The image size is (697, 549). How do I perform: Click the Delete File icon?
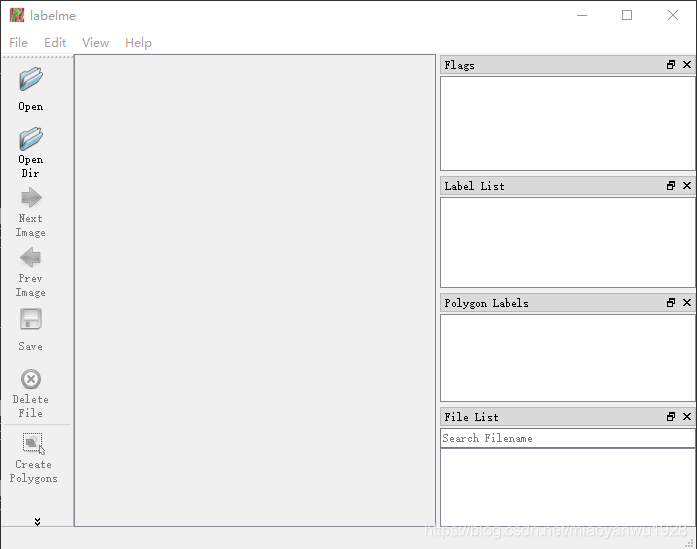point(31,379)
